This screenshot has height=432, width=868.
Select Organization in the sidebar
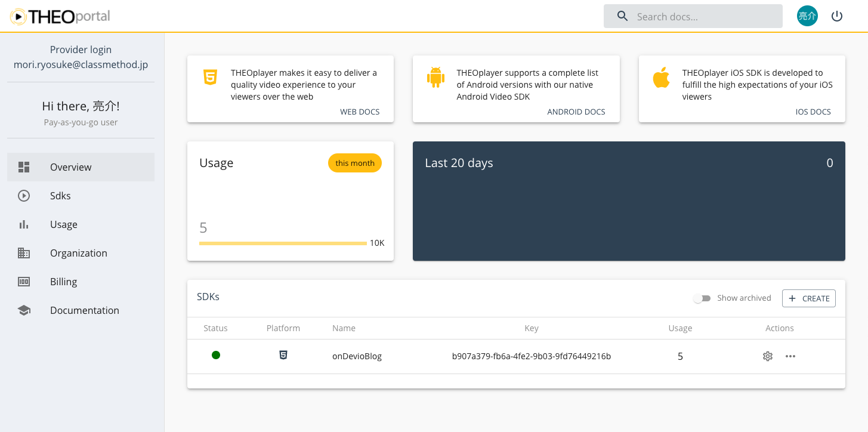(78, 253)
